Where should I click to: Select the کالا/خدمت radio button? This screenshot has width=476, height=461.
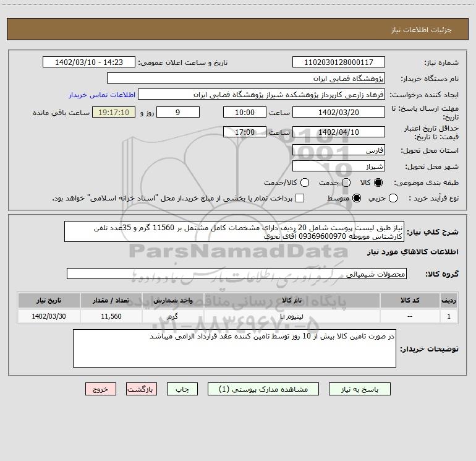click(x=305, y=183)
